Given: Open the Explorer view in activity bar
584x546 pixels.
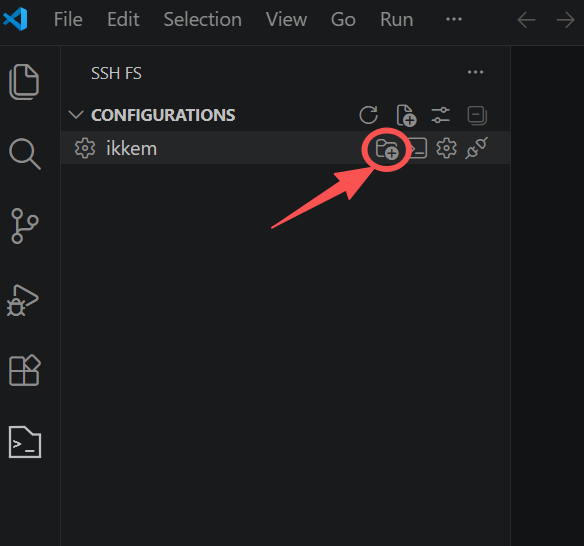Looking at the screenshot, I should tap(24, 82).
